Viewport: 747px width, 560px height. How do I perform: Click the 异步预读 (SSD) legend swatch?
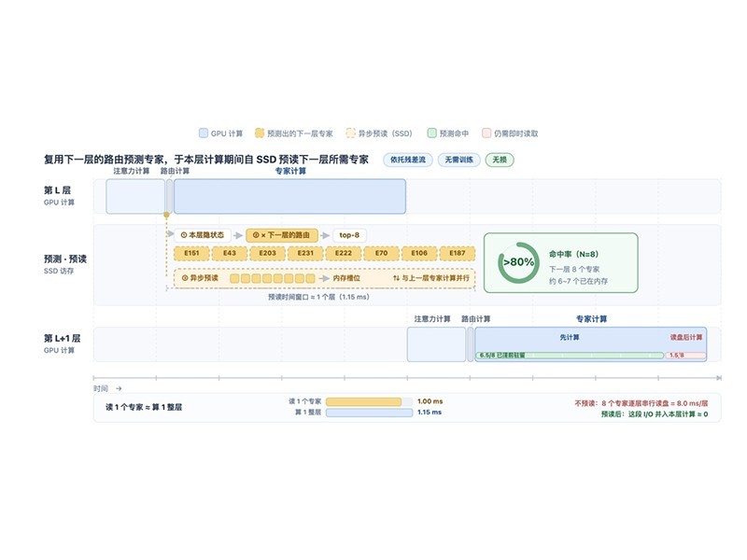point(351,133)
